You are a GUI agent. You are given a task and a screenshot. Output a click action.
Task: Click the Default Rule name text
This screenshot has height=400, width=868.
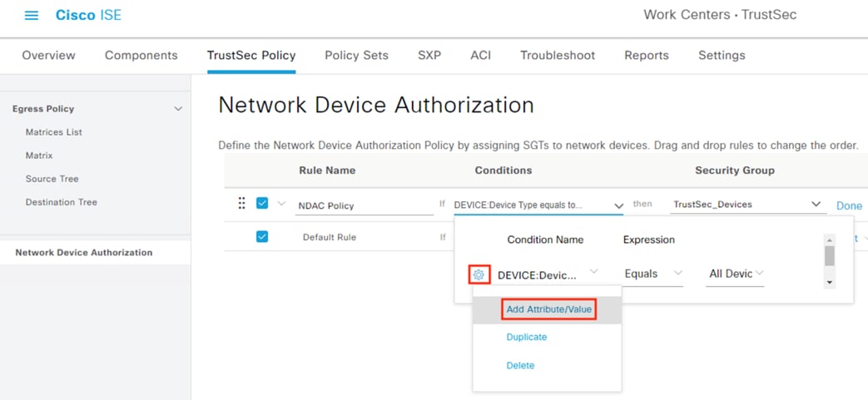[330, 237]
